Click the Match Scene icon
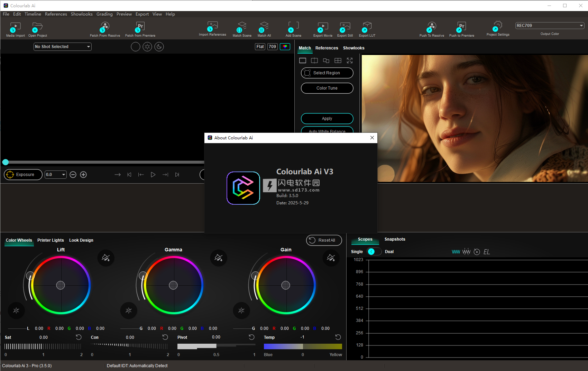Screen dimensions: 588x371 pyautogui.click(x=242, y=27)
